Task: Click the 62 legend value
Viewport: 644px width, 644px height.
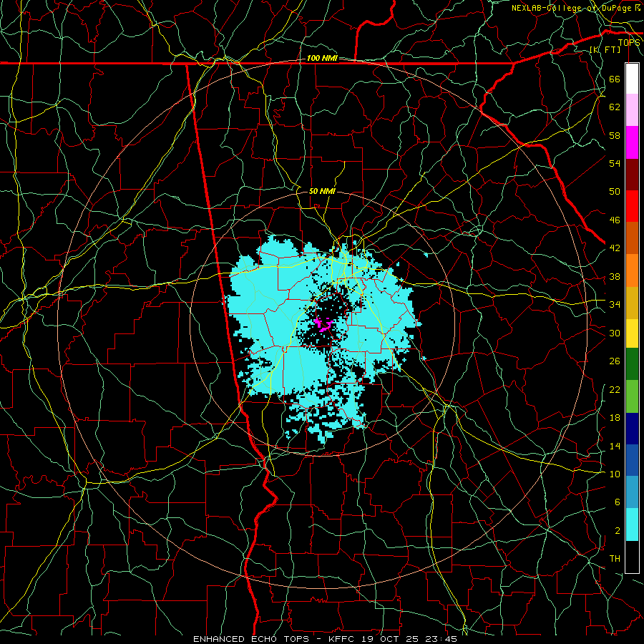Action: click(x=615, y=107)
